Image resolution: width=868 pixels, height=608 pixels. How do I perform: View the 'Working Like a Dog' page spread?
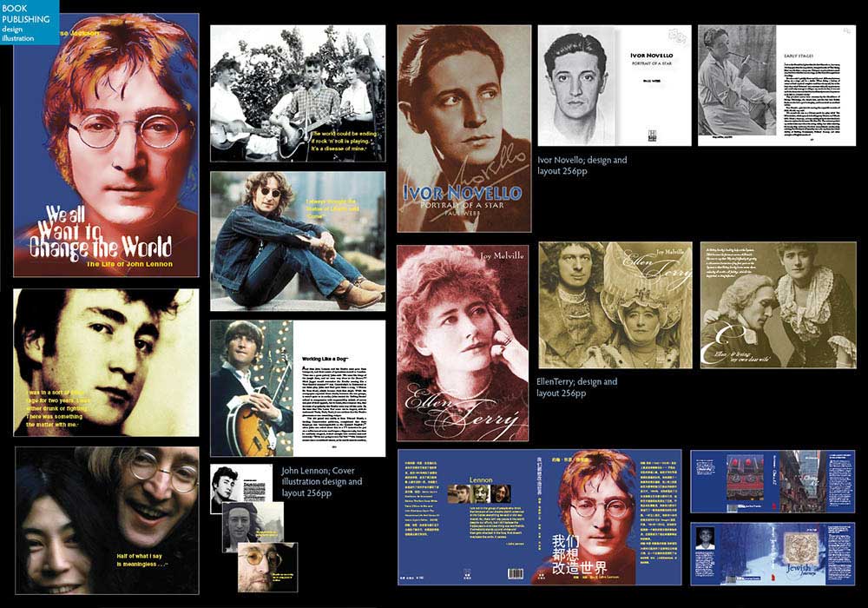click(298, 388)
